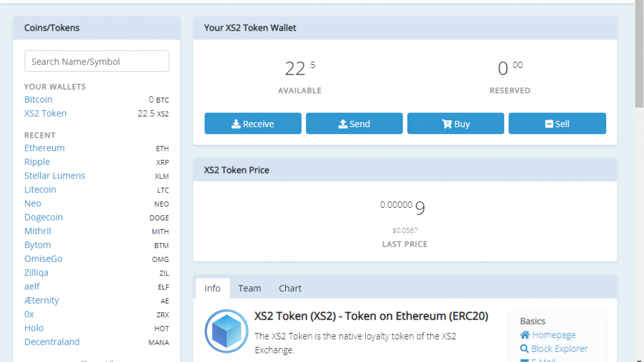The height and width of the screenshot is (362, 644).
Task: Click the XS2 Token cube logo icon
Action: (x=226, y=331)
